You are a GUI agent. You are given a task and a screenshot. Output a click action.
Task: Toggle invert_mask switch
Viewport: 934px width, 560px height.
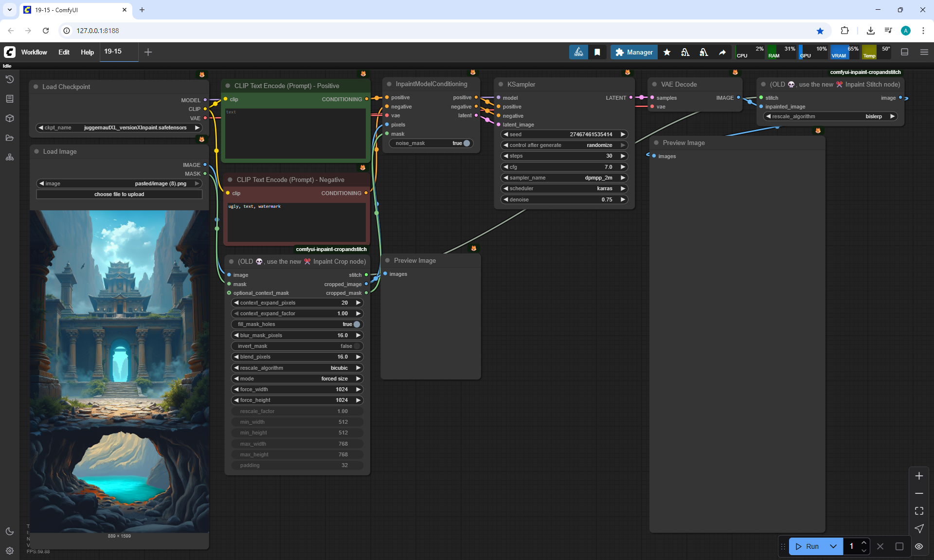point(357,346)
